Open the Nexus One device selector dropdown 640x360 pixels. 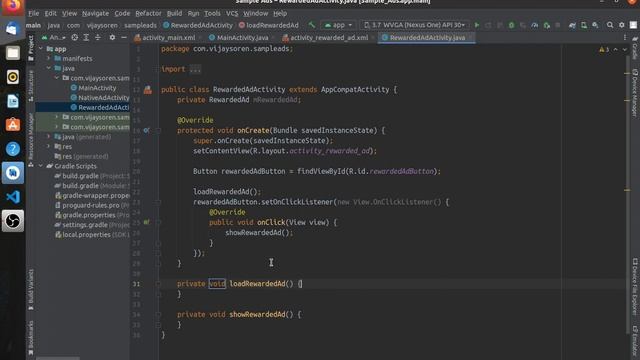click(414, 25)
